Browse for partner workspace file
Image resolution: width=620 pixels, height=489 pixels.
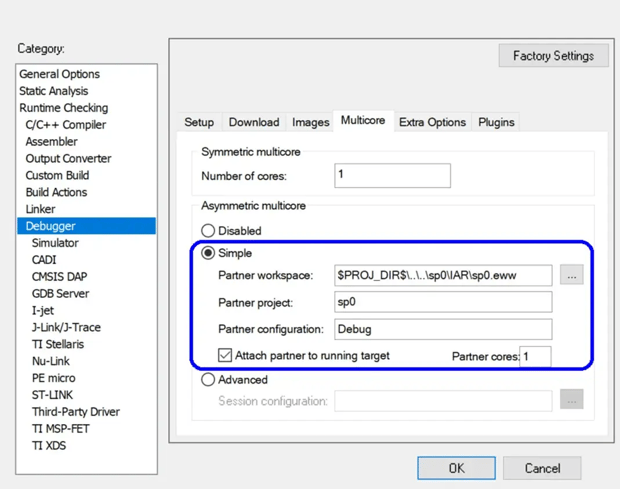(571, 275)
